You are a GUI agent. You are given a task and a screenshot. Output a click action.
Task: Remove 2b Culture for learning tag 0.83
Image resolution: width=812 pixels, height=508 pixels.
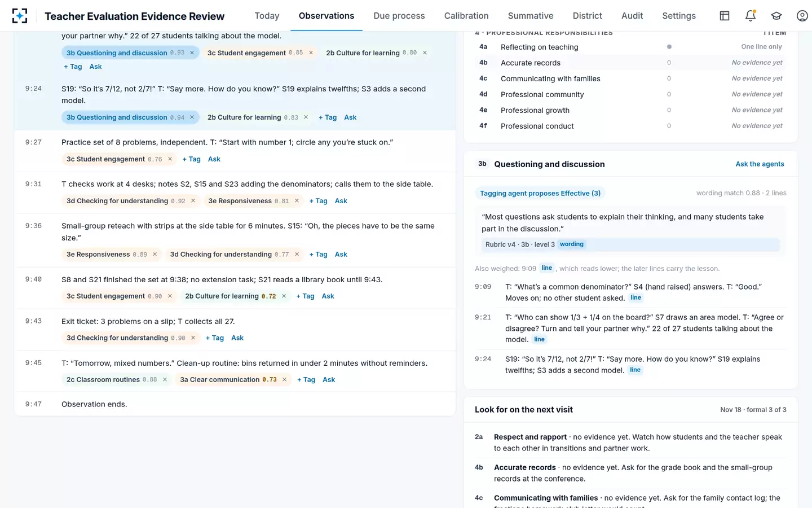point(306,117)
